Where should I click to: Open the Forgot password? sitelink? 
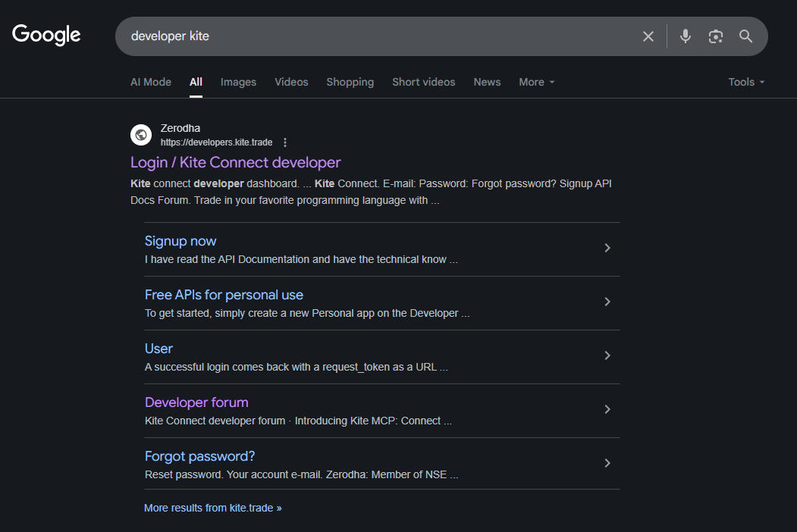pos(199,456)
